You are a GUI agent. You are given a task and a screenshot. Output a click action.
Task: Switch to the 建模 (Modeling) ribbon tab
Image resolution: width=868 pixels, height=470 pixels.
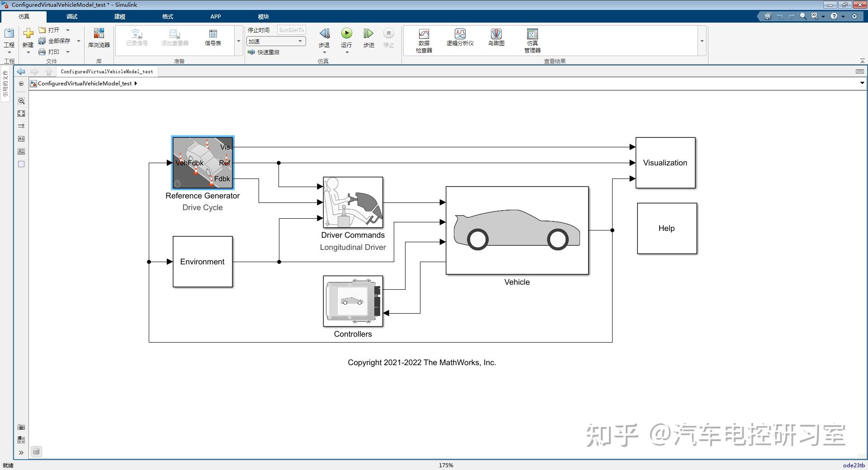point(119,16)
